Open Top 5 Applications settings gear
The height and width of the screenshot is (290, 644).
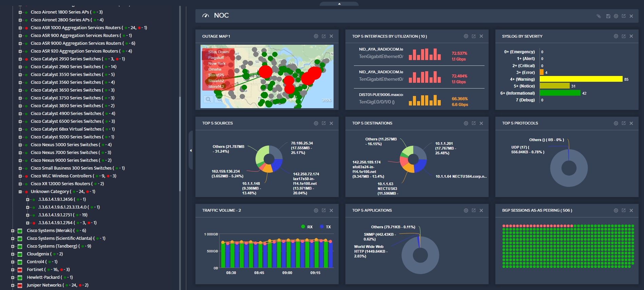tap(466, 210)
